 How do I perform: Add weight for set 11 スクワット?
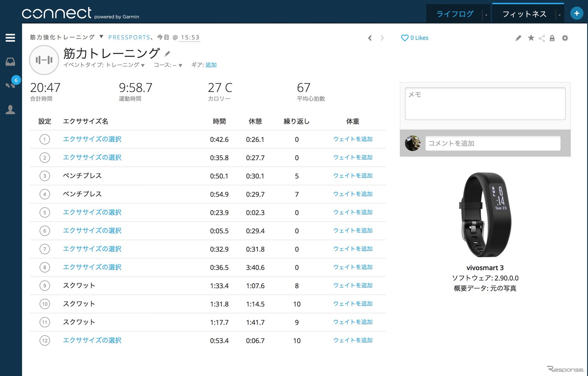tap(353, 322)
